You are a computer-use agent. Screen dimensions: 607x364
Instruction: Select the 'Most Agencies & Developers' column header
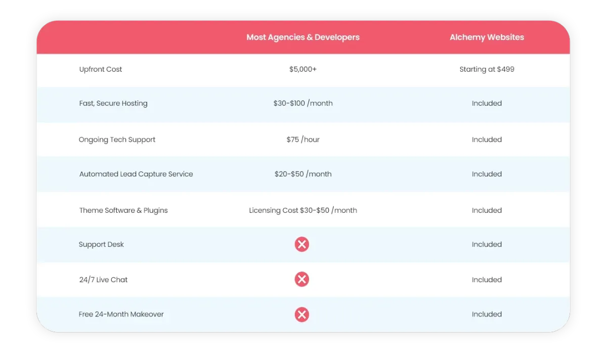[x=303, y=37]
